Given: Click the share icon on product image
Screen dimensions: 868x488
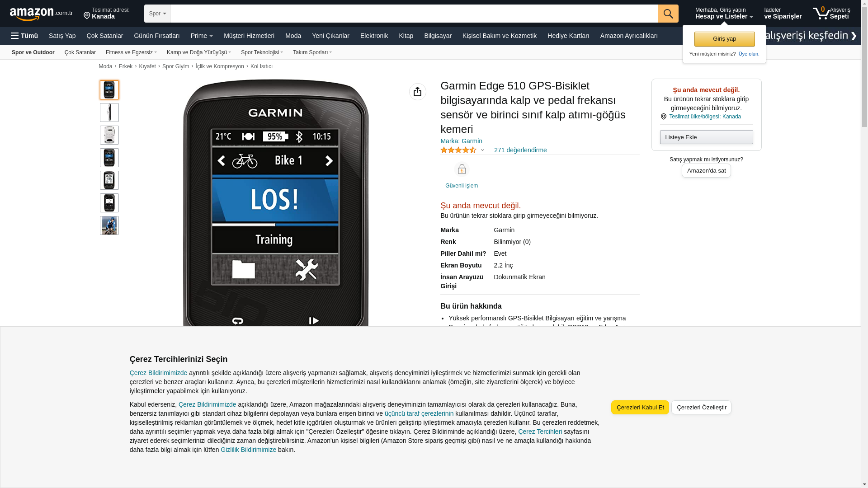Looking at the screenshot, I should (417, 92).
